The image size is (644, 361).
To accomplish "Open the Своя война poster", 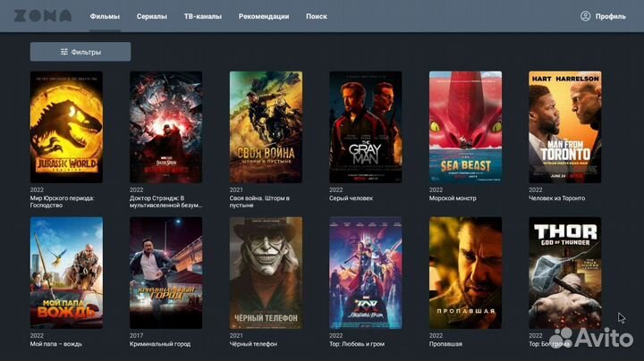I will coord(266,127).
